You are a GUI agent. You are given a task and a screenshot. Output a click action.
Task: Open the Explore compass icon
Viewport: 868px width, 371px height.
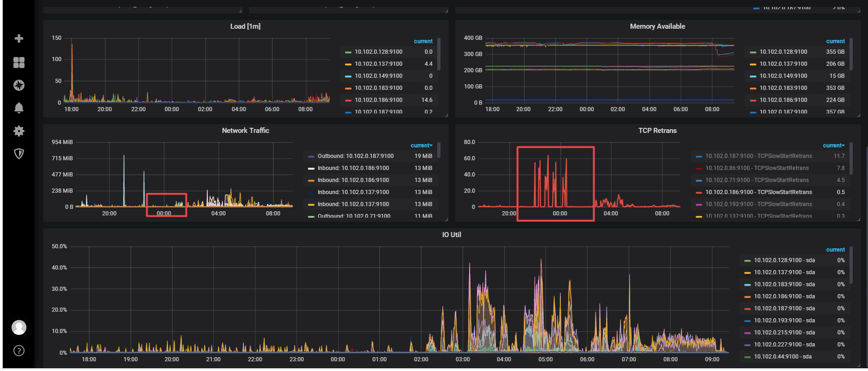tap(19, 85)
